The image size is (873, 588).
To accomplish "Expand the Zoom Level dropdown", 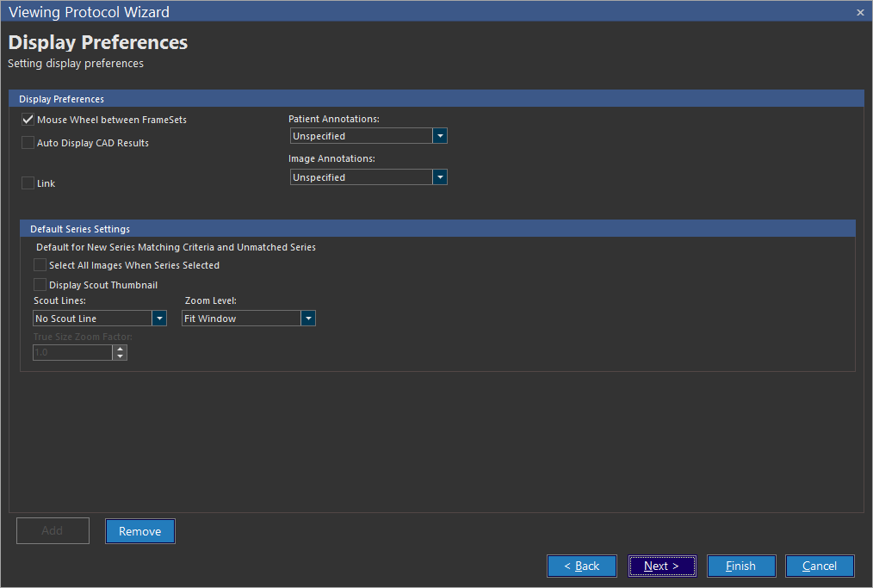I will 308,319.
